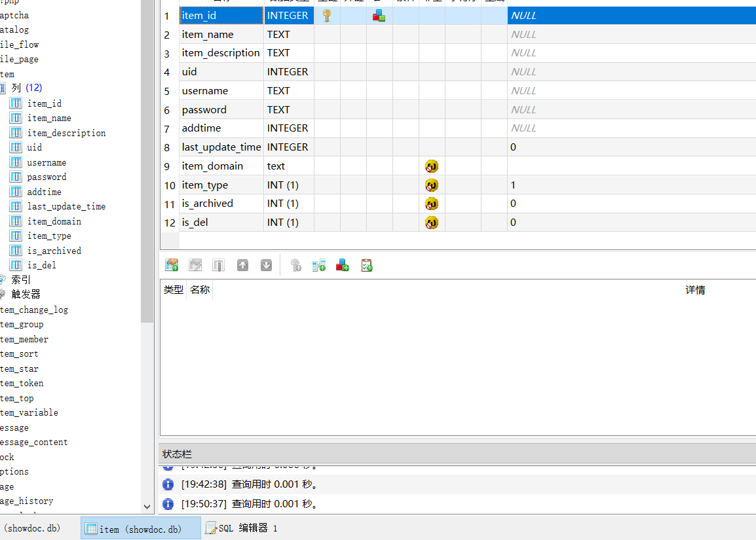Click the column icon beside password in the tree
Image resolution: width=756 pixels, height=540 pixels.
[16, 177]
